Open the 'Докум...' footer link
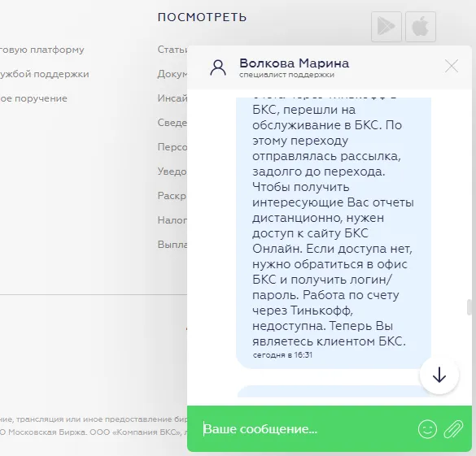Image resolution: width=476 pixels, height=456 pixels. pos(172,74)
